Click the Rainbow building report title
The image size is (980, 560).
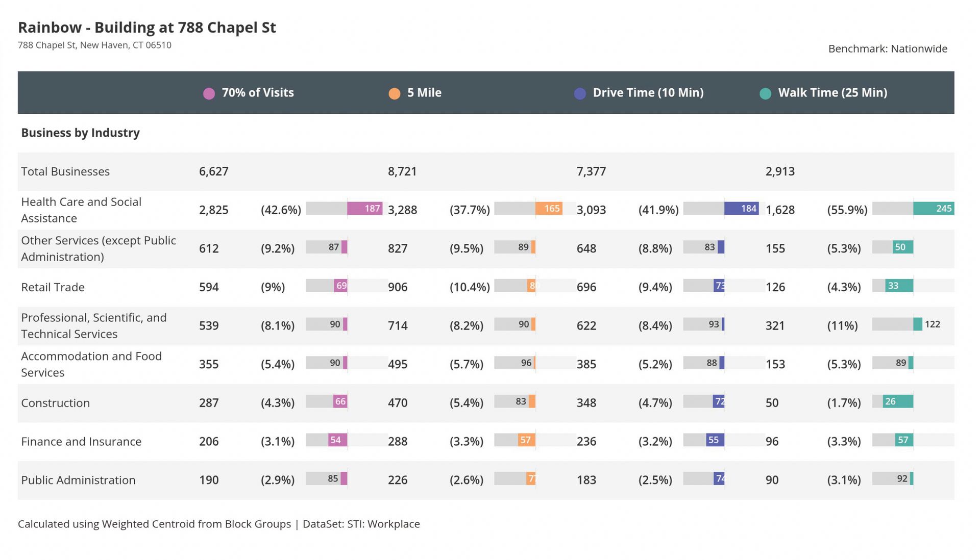click(147, 27)
